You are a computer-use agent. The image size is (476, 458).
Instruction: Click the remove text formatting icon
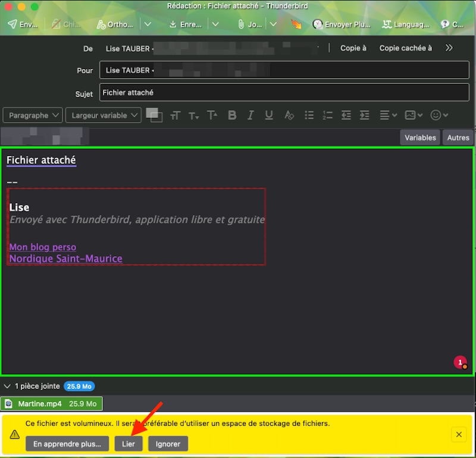(x=289, y=115)
